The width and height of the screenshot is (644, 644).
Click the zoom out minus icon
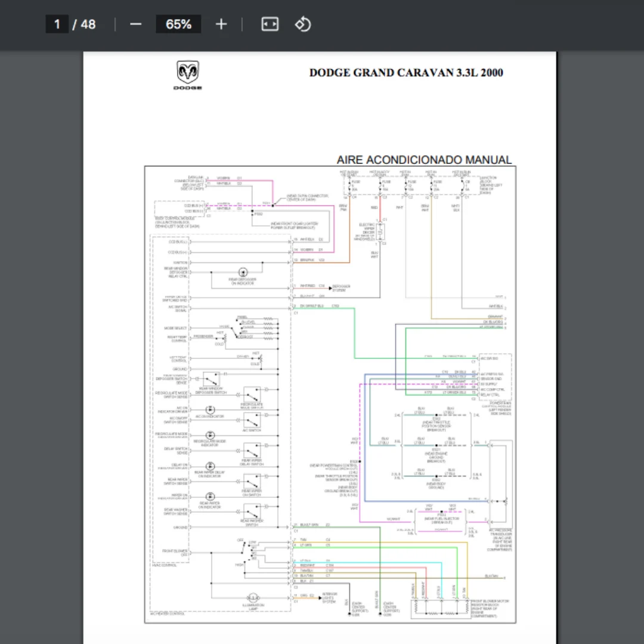tap(135, 24)
